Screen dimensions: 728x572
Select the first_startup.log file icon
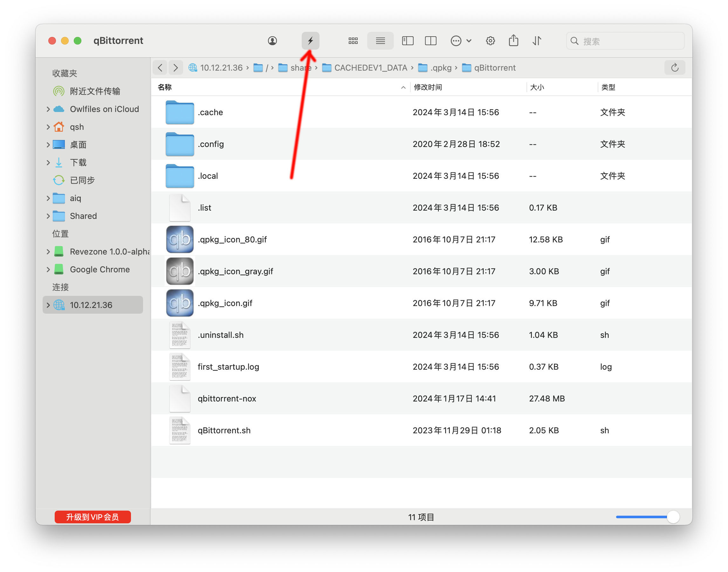click(x=180, y=367)
